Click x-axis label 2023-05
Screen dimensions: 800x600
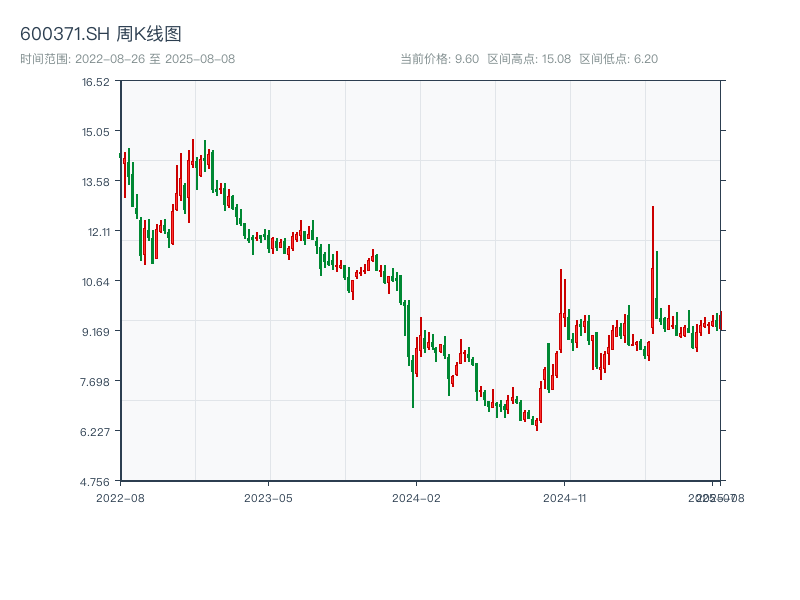[x=268, y=498]
